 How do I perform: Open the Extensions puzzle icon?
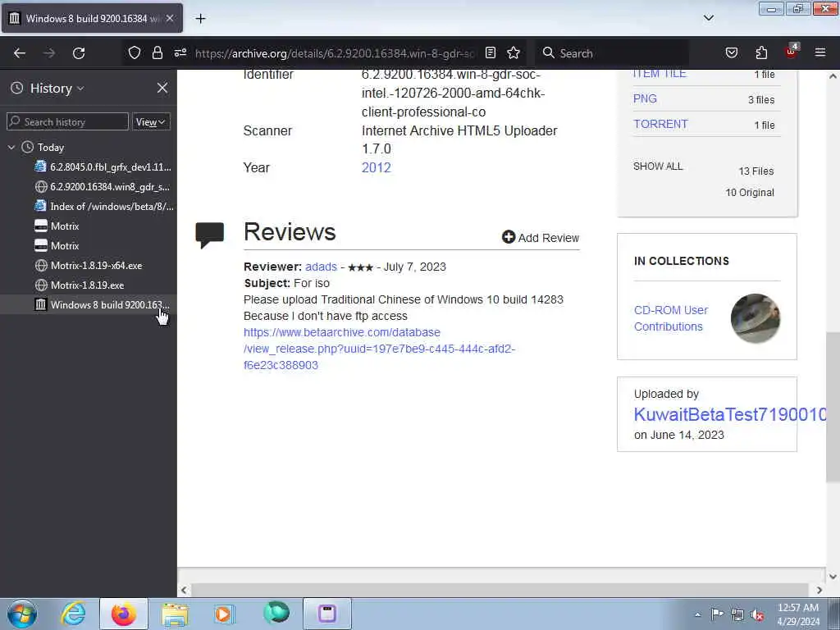[x=761, y=52]
